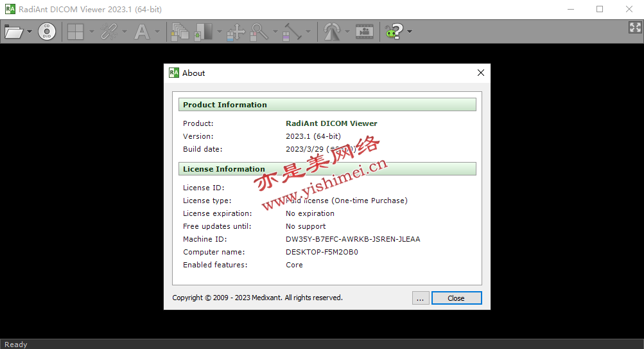This screenshot has width=644, height=349.
Task: Expand the layout grid dropdown arrow
Action: pyautogui.click(x=92, y=31)
